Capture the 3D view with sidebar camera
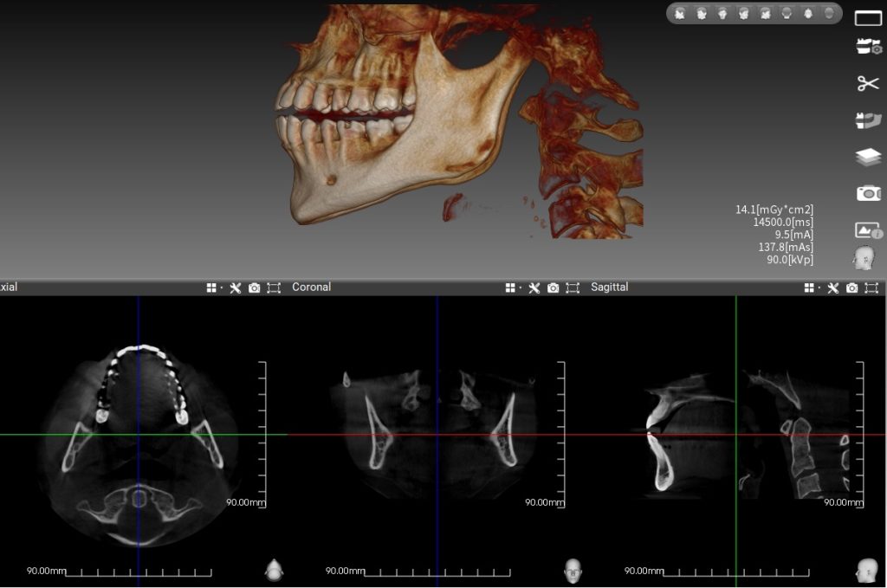 [x=868, y=193]
